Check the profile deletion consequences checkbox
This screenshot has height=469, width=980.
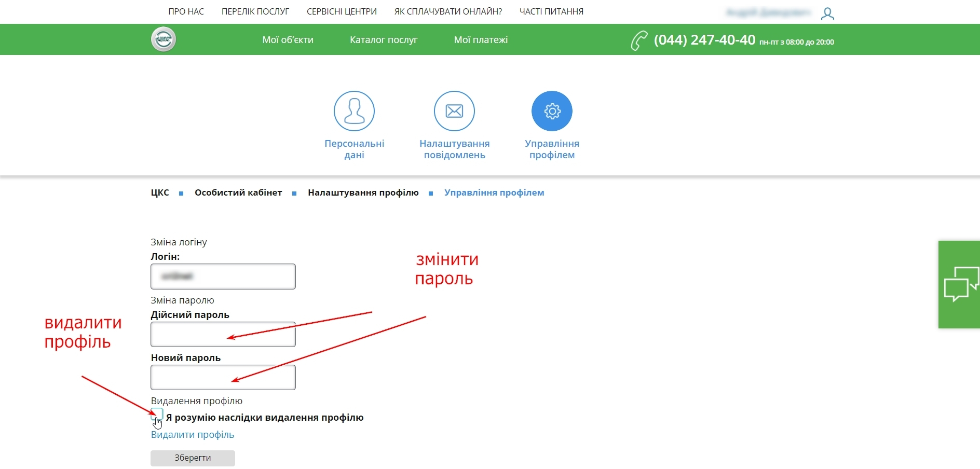tap(157, 415)
